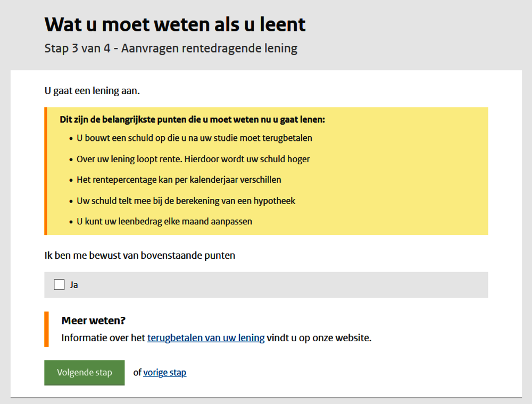Image resolution: width=532 pixels, height=404 pixels.
Task: Click the 'Wat u moet weten als u leent' heading
Action: tap(175, 24)
